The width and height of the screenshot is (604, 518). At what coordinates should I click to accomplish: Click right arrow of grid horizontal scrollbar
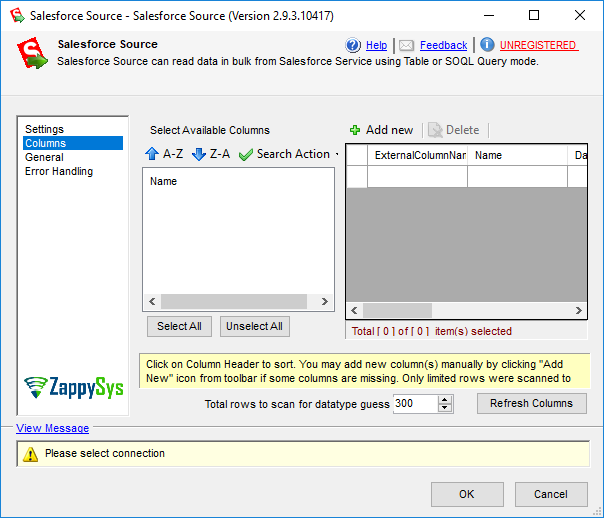click(x=578, y=310)
